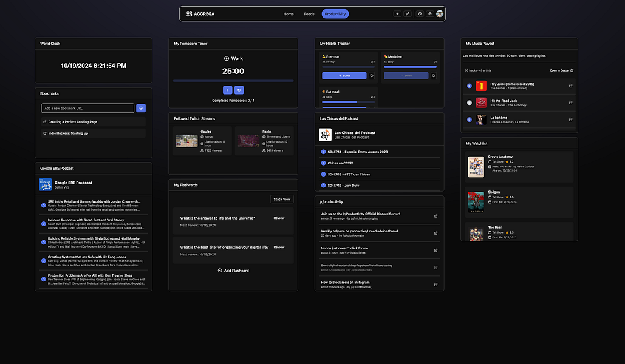This screenshot has width=625, height=364.
Task: Open Hit the Road Jack external link icon
Action: click(x=570, y=103)
